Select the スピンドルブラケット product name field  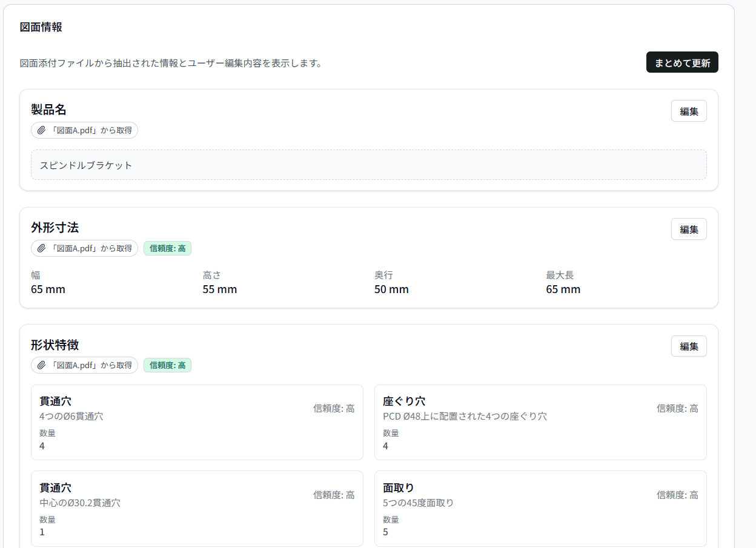coord(368,164)
